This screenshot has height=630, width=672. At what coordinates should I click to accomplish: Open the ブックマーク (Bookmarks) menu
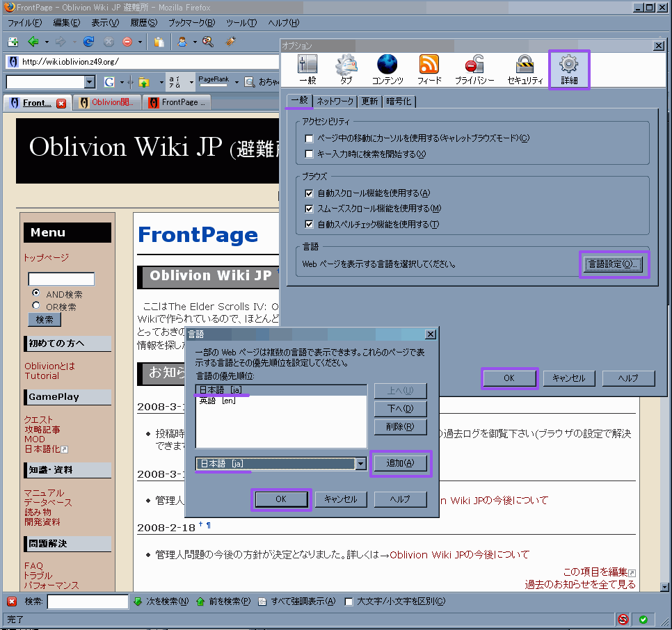(191, 23)
